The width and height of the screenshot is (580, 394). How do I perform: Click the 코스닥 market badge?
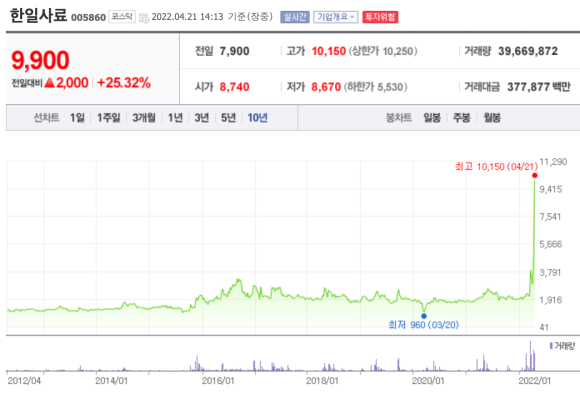122,17
